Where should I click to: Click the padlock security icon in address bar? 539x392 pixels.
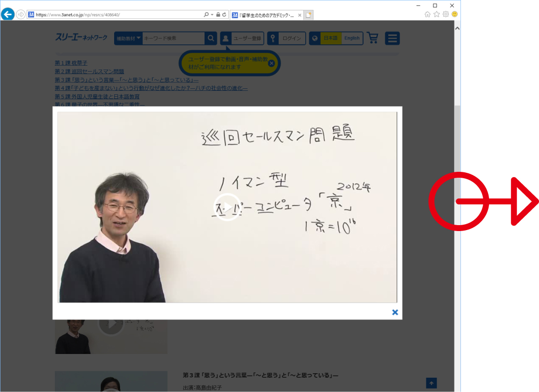pos(218,14)
